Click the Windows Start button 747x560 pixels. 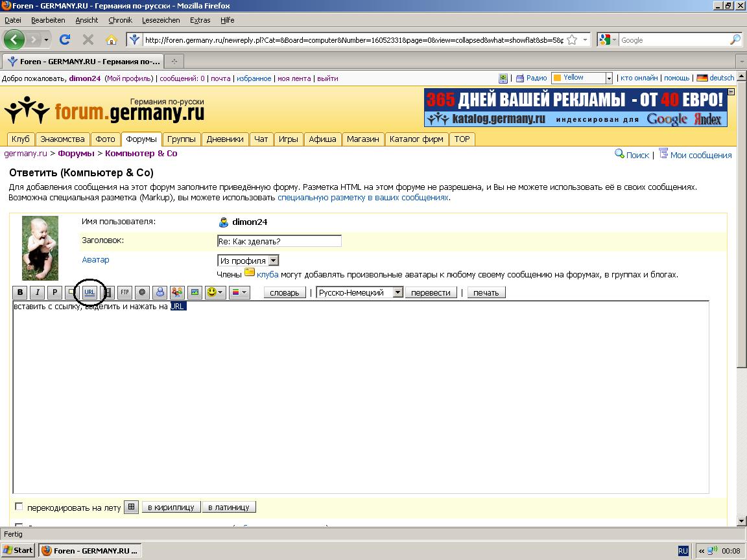[18, 550]
